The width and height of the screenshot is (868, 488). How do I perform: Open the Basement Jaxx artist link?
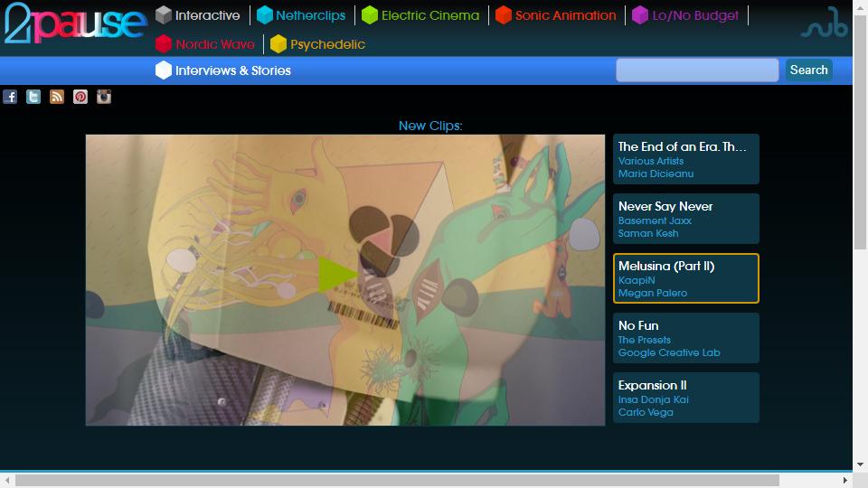pyautogui.click(x=655, y=221)
